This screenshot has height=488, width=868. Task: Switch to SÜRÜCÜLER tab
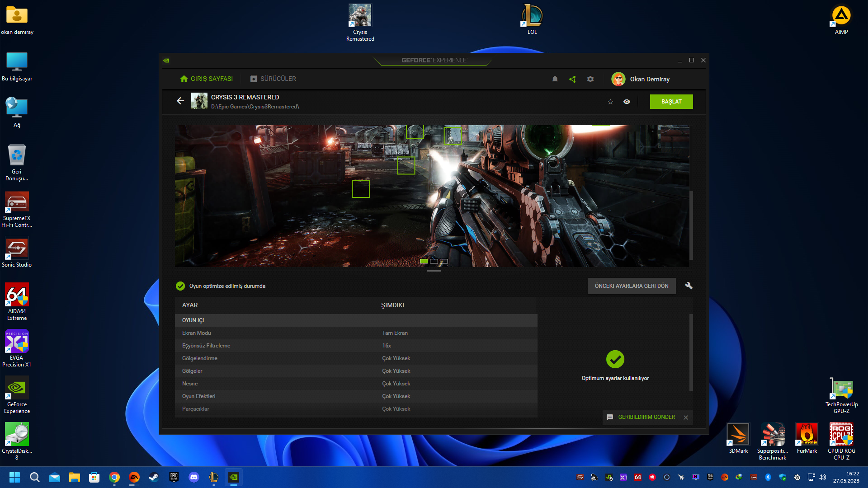point(273,79)
